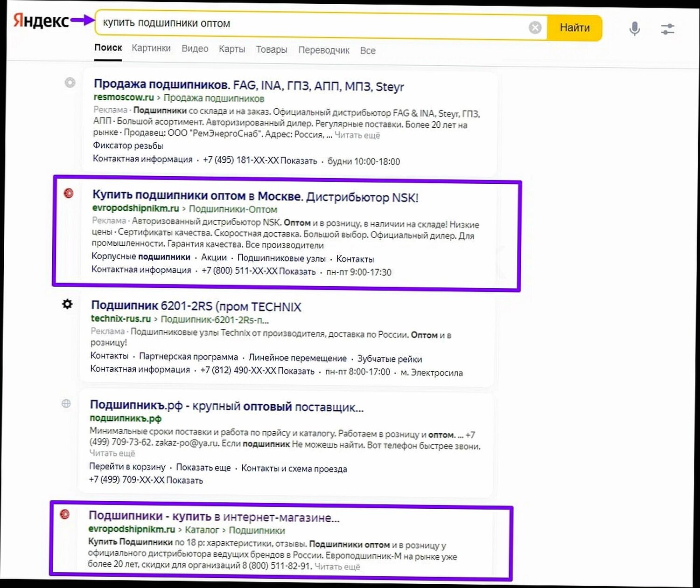Show phone +7 (499) 709-XX-XX
Image resolution: width=700 pixels, height=588 pixels.
tap(146, 480)
